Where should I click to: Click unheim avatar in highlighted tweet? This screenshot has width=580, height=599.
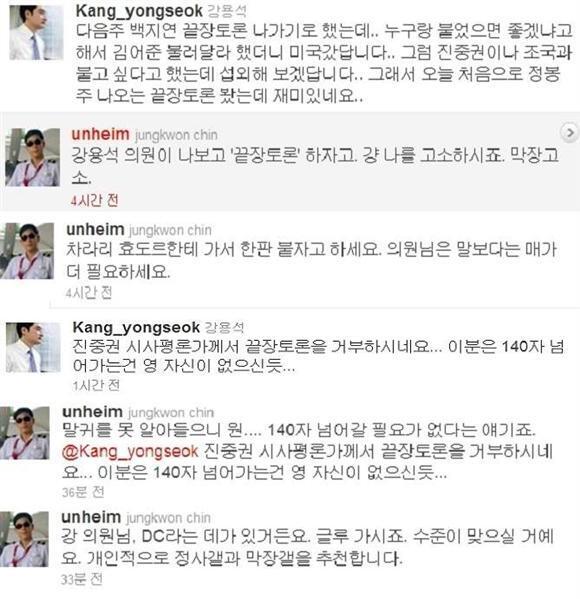coord(33,157)
